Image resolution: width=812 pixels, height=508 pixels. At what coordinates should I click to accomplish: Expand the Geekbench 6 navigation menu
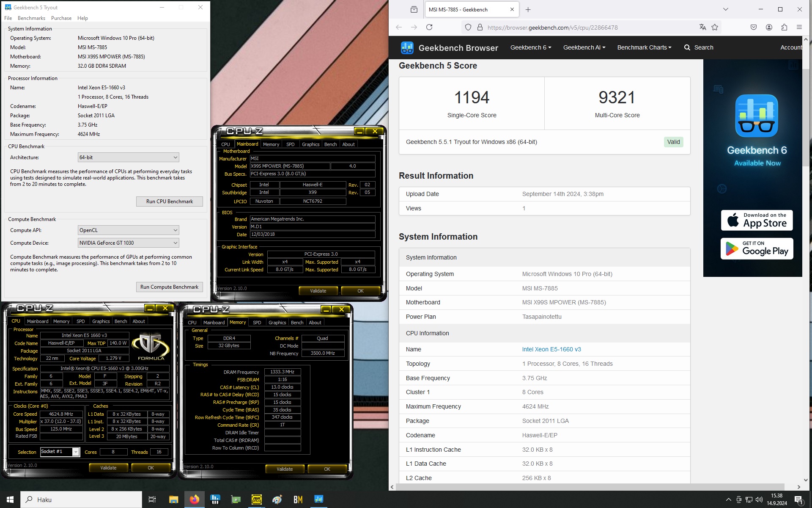point(530,47)
